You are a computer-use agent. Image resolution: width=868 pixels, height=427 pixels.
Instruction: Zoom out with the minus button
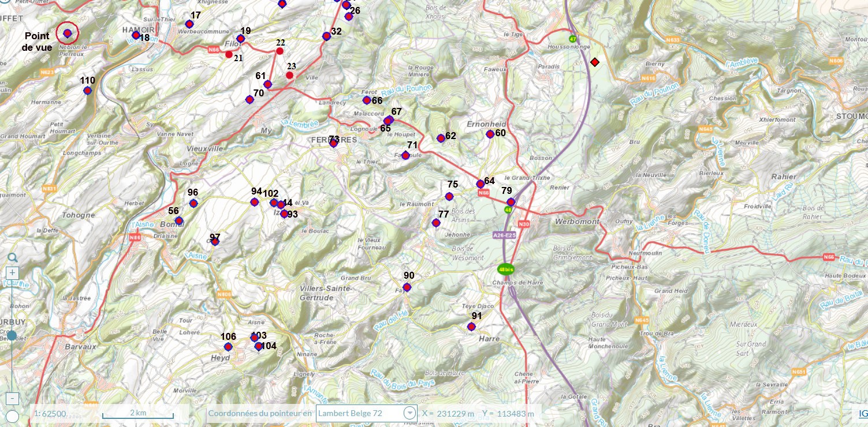pyautogui.click(x=13, y=398)
